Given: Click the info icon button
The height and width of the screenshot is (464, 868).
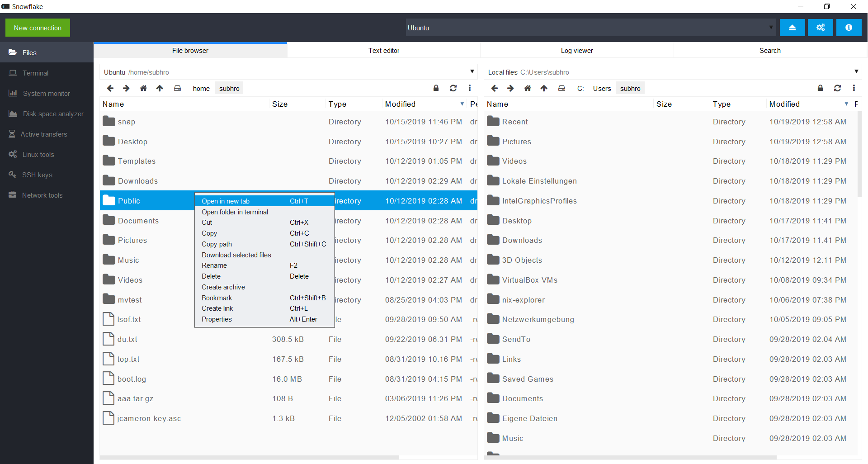Looking at the screenshot, I should [x=849, y=28].
